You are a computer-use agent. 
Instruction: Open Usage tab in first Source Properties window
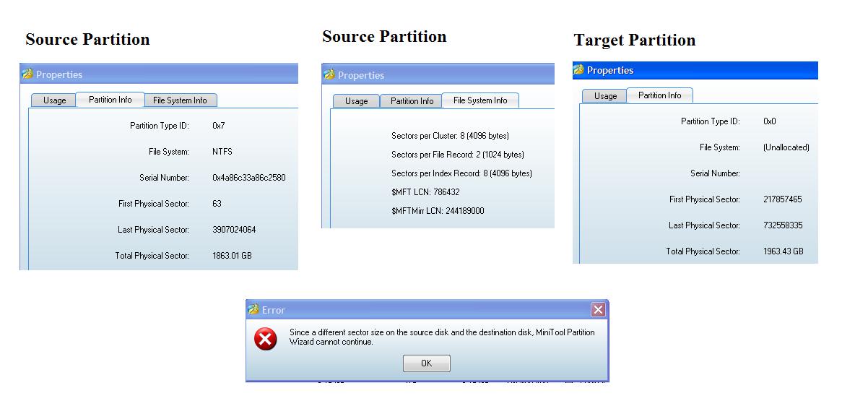pos(55,100)
